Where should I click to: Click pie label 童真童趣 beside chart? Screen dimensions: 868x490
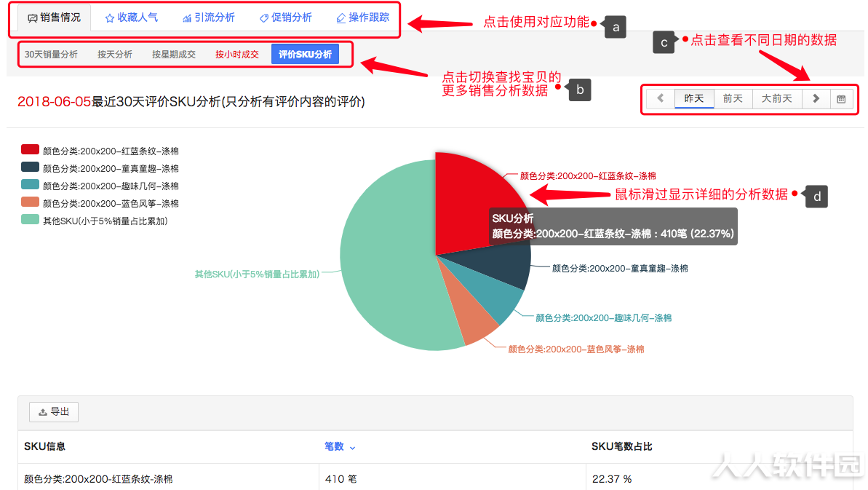coord(620,269)
